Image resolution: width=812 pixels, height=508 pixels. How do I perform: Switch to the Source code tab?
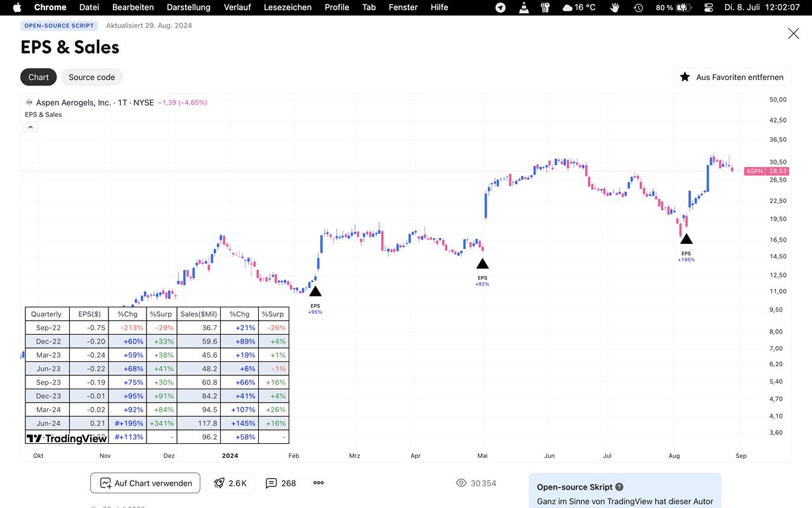92,77
